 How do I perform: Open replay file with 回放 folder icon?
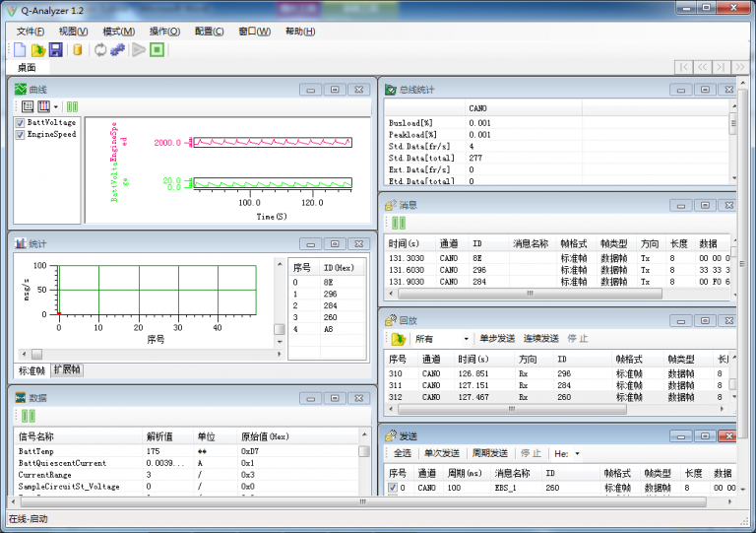pyautogui.click(x=398, y=338)
